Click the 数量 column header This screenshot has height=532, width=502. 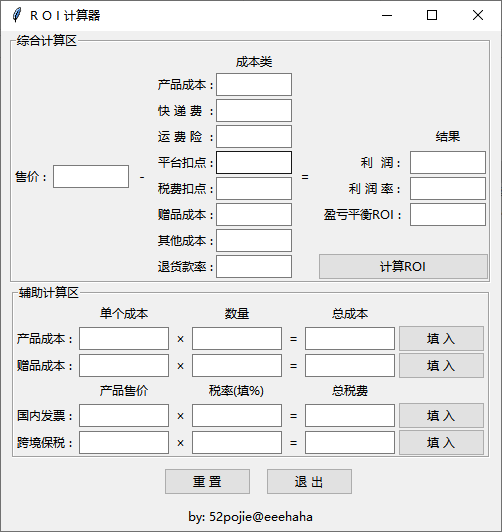[237, 314]
